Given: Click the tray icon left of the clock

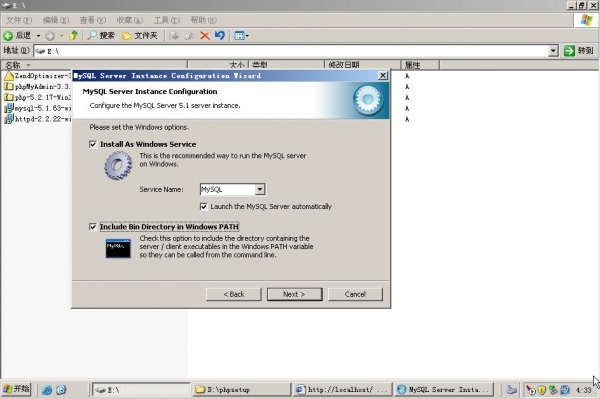Looking at the screenshot, I should point(565,390).
